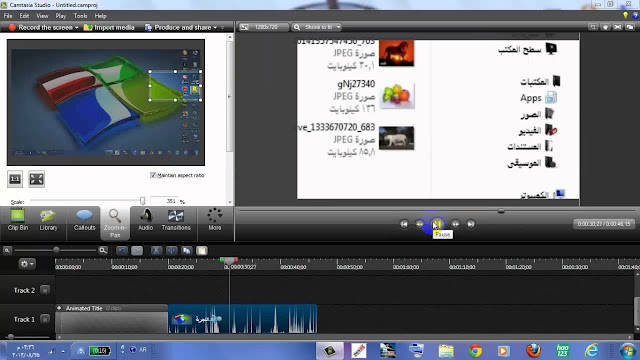
Task: Toggle the Track 2 lock button
Action: (45, 290)
